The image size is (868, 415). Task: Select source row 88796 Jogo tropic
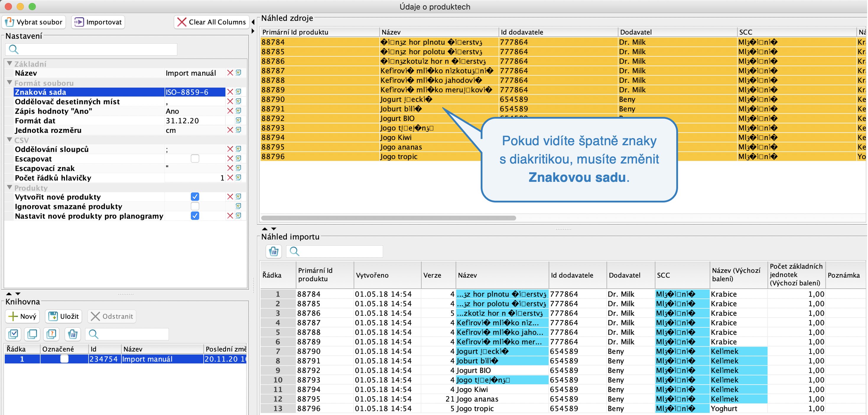563,156
